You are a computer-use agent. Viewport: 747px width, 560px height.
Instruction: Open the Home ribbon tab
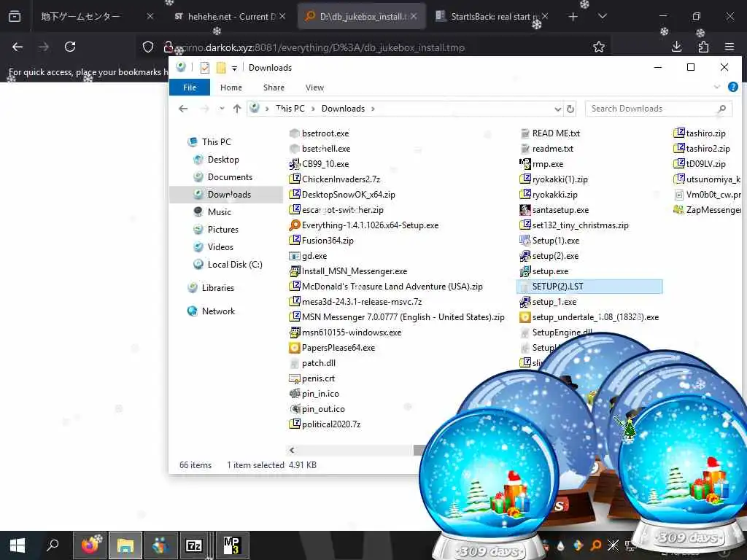point(231,87)
